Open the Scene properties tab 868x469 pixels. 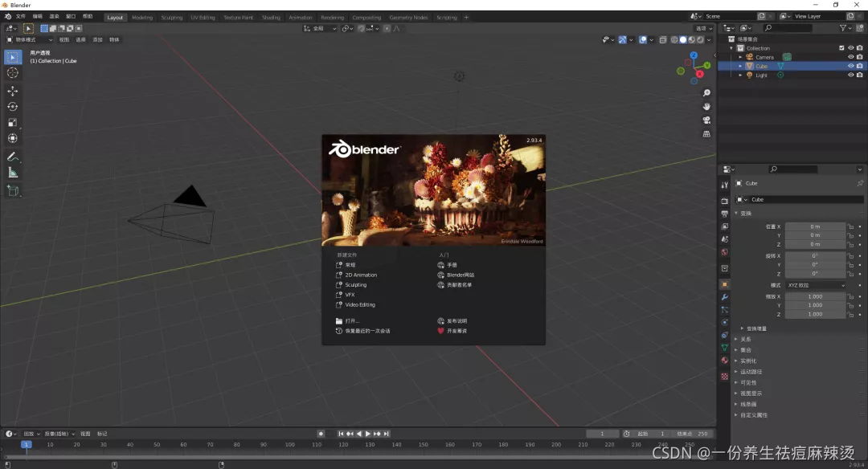pyautogui.click(x=725, y=239)
